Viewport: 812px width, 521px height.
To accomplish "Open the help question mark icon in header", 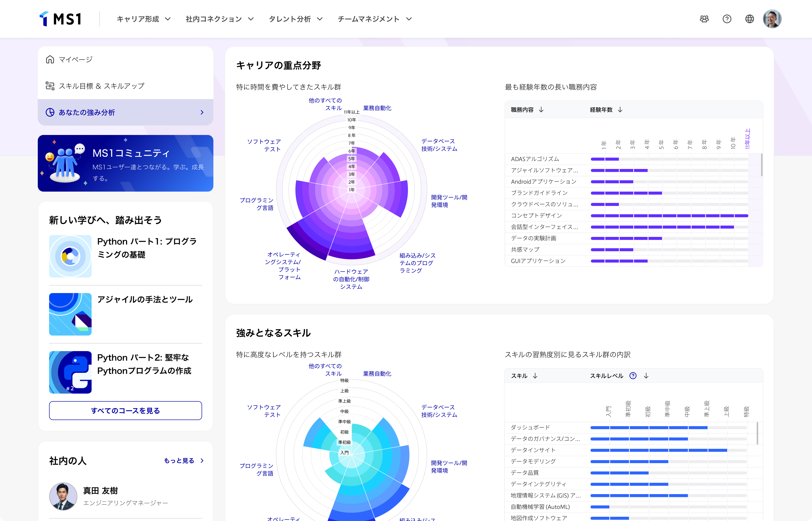I will pyautogui.click(x=727, y=19).
